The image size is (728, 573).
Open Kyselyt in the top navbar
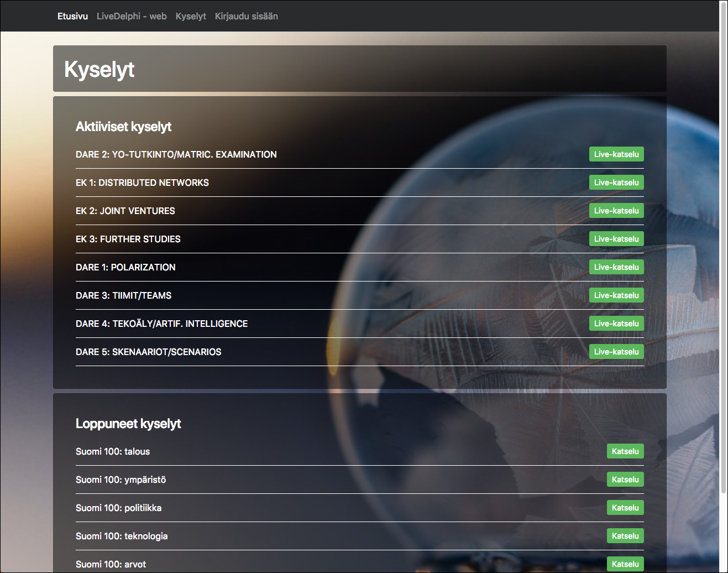tap(191, 16)
